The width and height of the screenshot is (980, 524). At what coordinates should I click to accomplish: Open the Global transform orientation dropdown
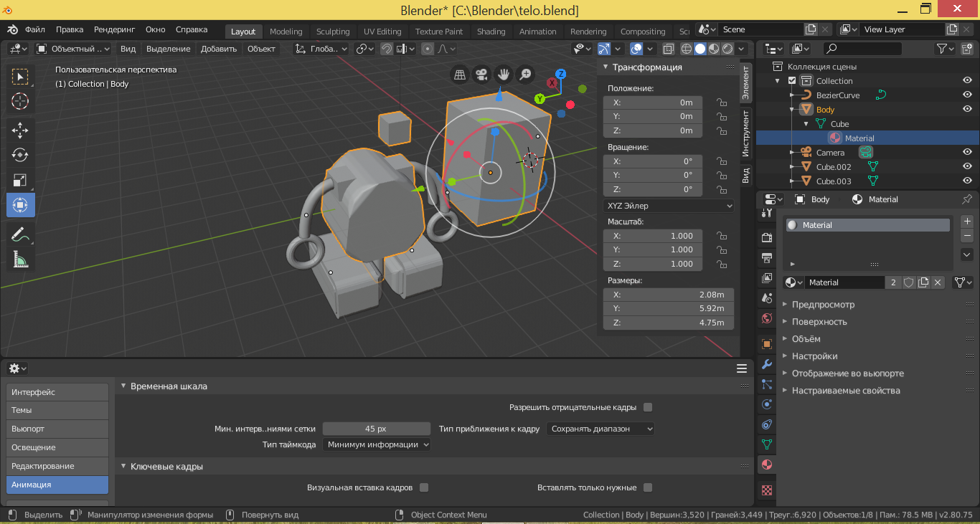pyautogui.click(x=321, y=49)
